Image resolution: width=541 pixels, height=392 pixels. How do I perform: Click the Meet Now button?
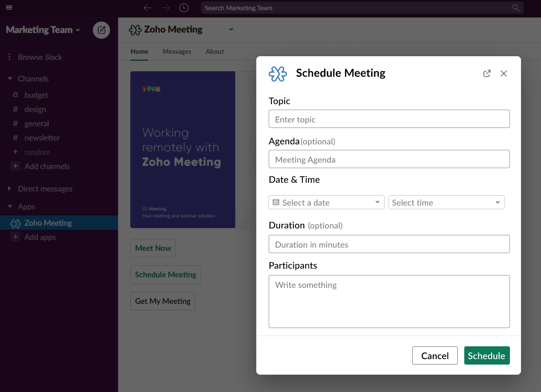pos(153,248)
